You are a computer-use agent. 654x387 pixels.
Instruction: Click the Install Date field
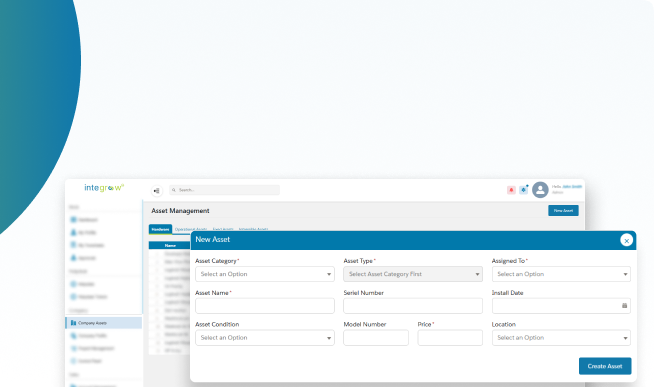[x=561, y=306]
